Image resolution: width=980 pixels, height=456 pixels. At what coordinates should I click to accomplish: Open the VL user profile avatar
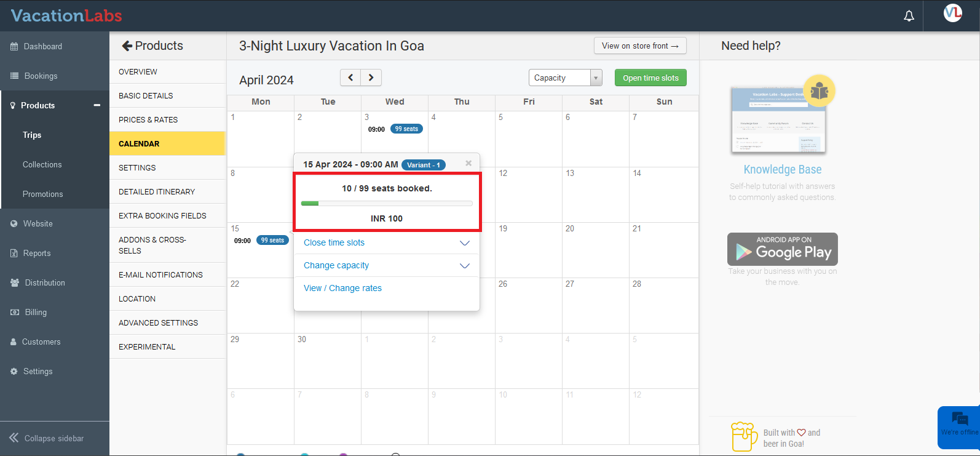pos(952,13)
